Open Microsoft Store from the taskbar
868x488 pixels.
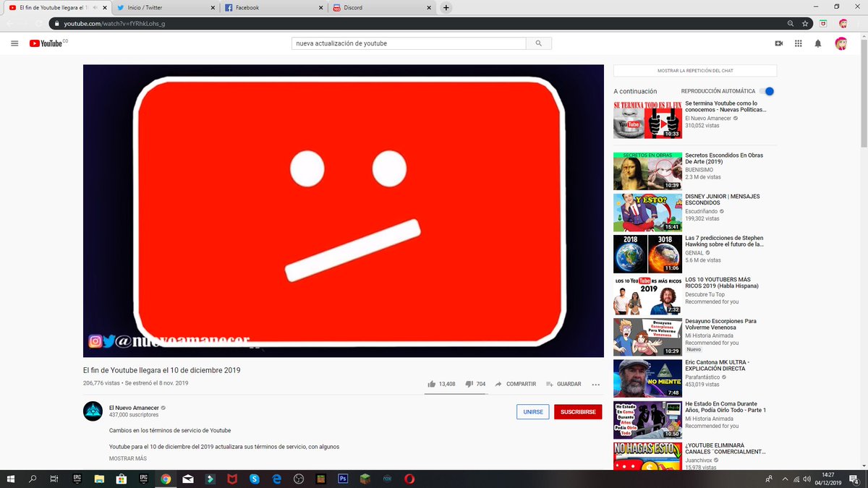[x=122, y=479]
